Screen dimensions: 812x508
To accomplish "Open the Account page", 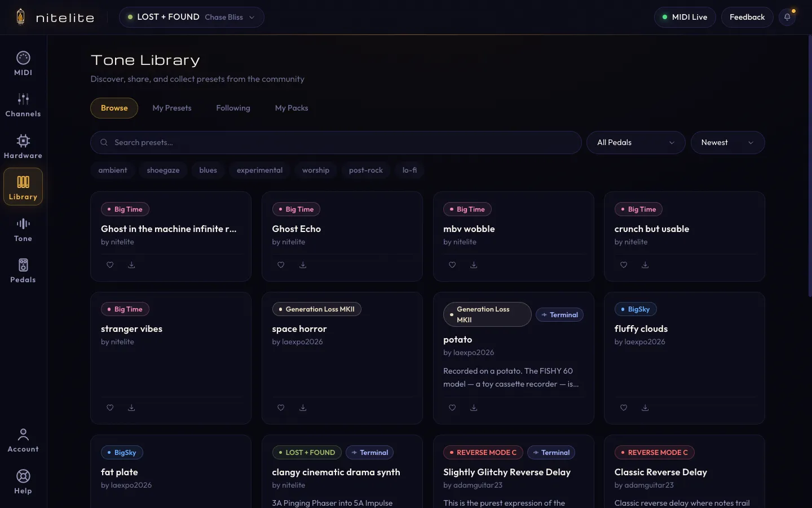I will [23, 440].
